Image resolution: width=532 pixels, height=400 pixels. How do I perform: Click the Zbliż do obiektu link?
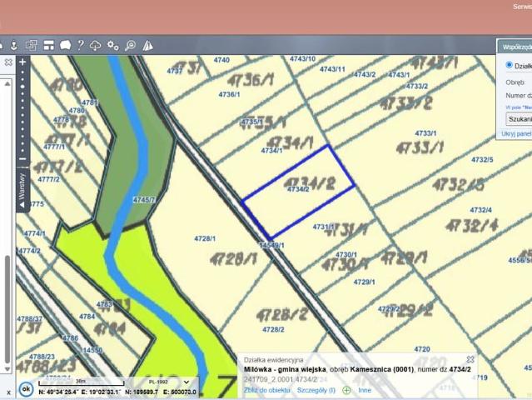[266, 390]
